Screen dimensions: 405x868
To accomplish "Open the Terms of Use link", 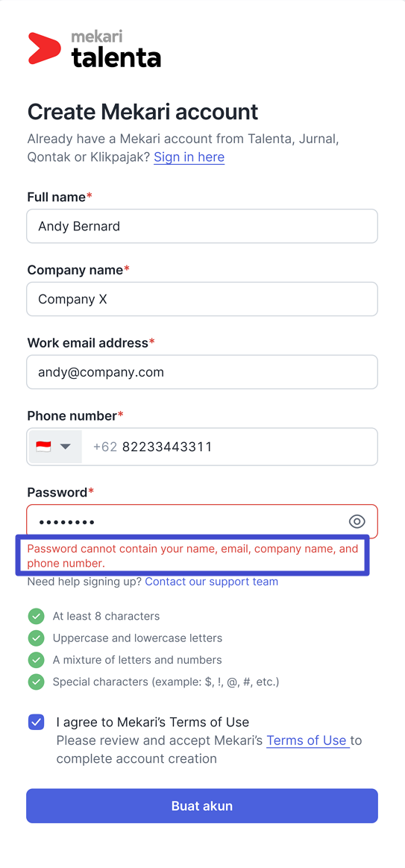I will pyautogui.click(x=307, y=740).
